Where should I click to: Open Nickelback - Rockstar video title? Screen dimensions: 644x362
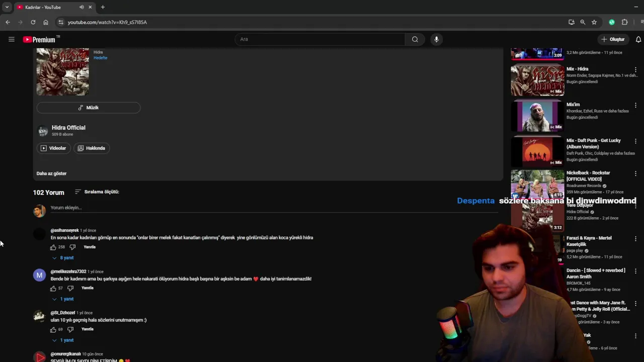click(588, 176)
